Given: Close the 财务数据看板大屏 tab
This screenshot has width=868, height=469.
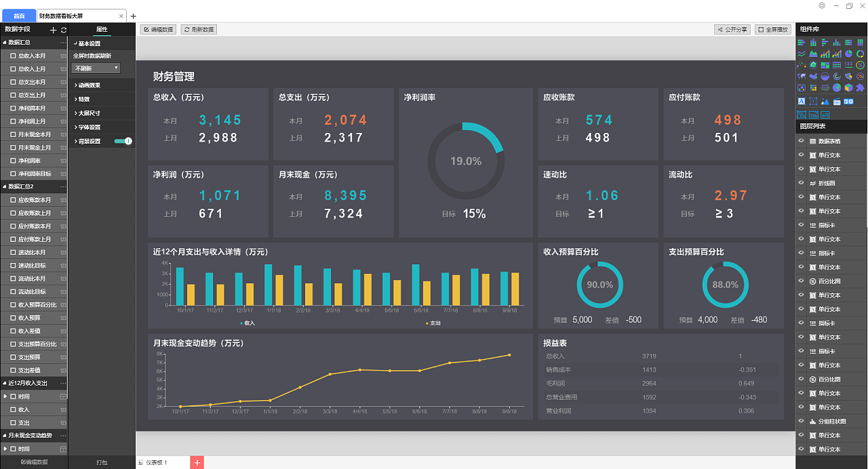Looking at the screenshot, I should (121, 16).
